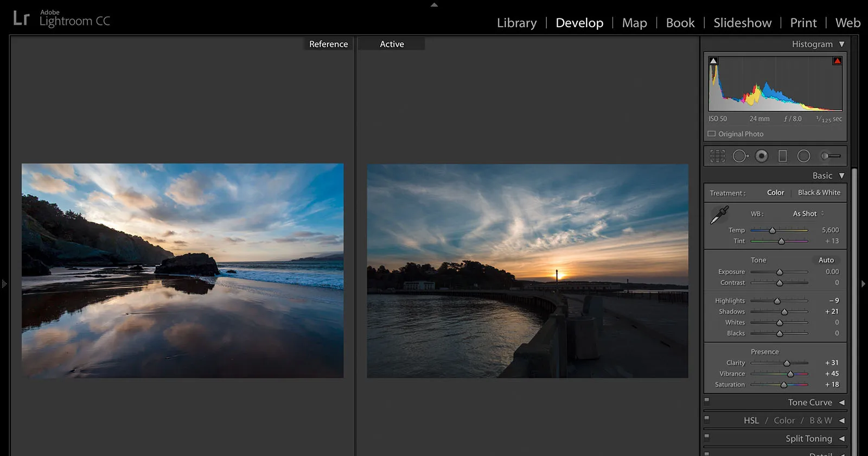Enable the Original Photo checkbox

click(712, 134)
